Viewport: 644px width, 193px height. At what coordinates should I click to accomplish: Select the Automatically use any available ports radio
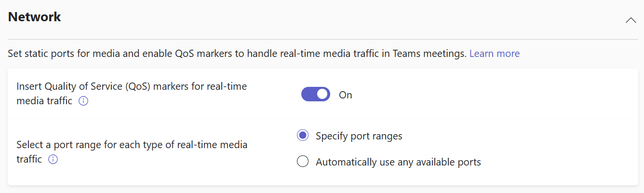pos(303,162)
